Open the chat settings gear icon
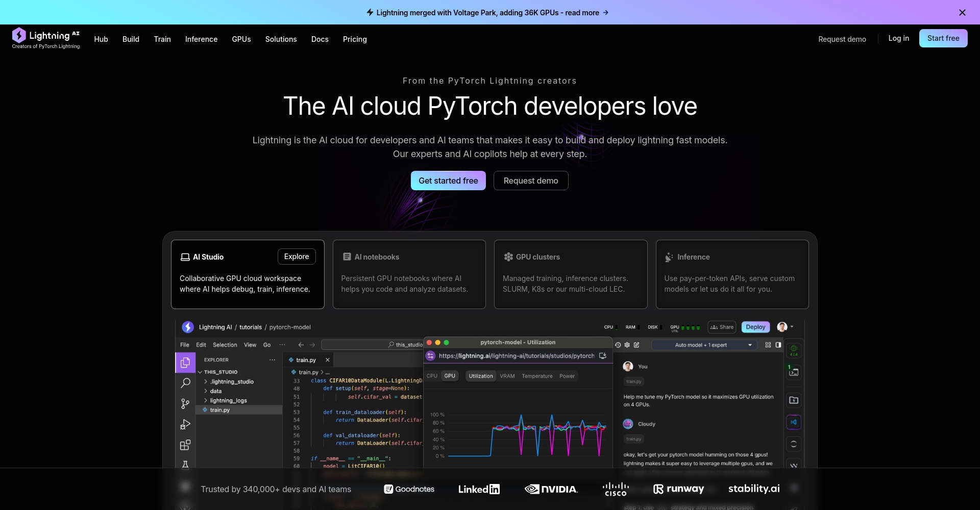This screenshot has width=980, height=510. coord(627,345)
